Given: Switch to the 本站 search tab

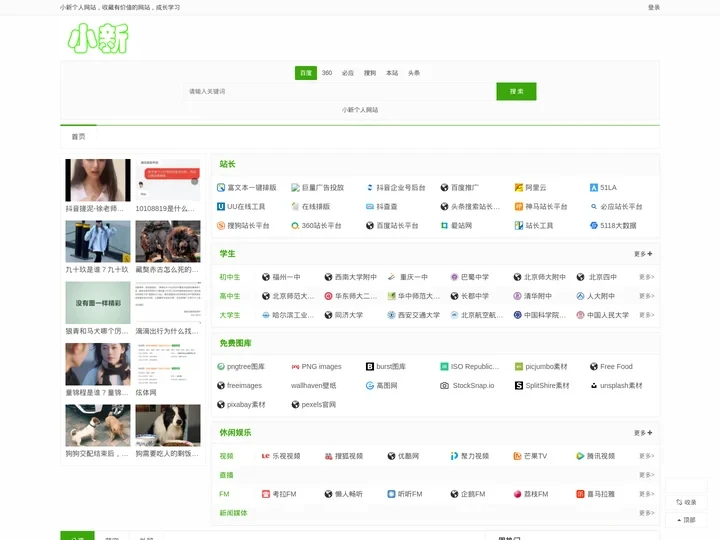Looking at the screenshot, I should pos(392,73).
